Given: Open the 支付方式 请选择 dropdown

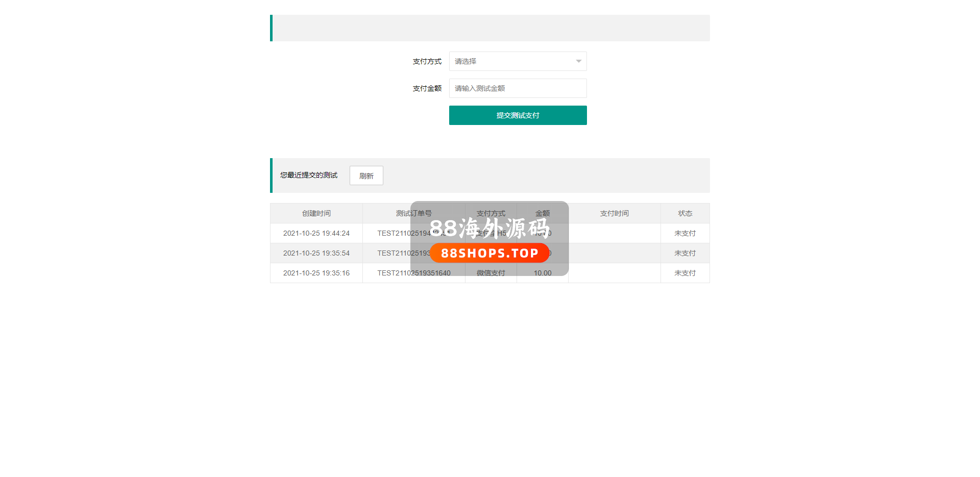Looking at the screenshot, I should [x=510, y=61].
